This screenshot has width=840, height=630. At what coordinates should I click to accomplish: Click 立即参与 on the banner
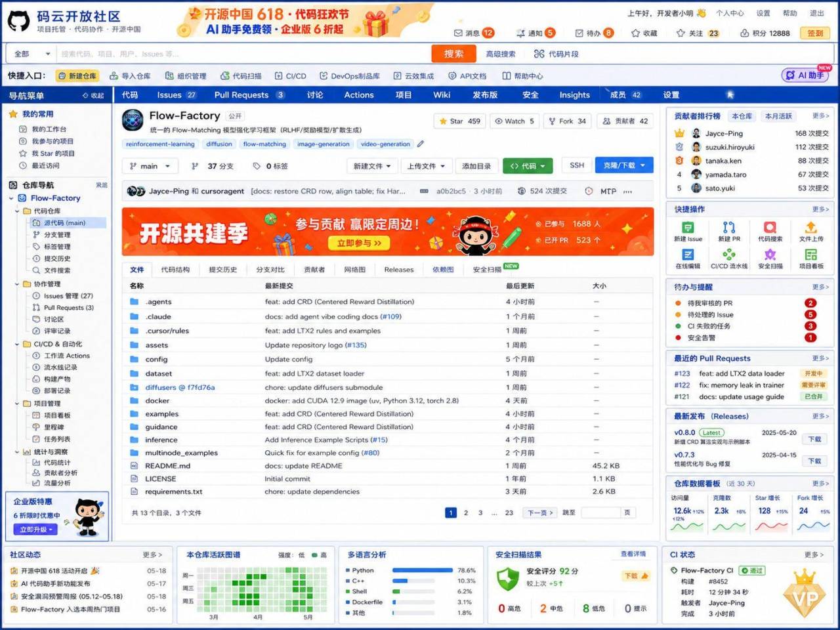click(360, 243)
